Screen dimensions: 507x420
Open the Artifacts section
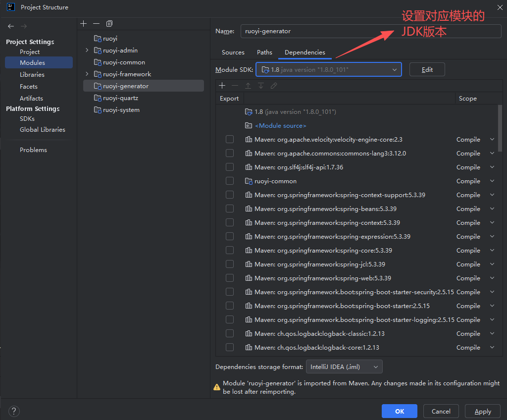coord(31,99)
